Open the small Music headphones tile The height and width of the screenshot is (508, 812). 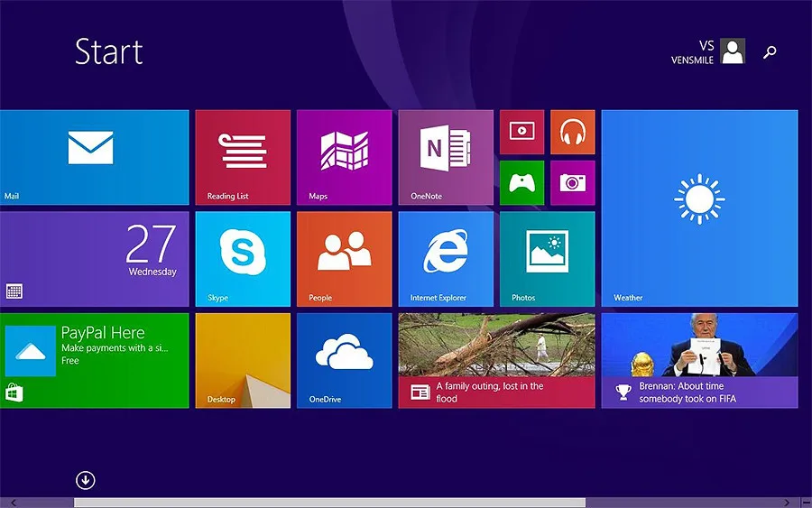pyautogui.click(x=573, y=132)
